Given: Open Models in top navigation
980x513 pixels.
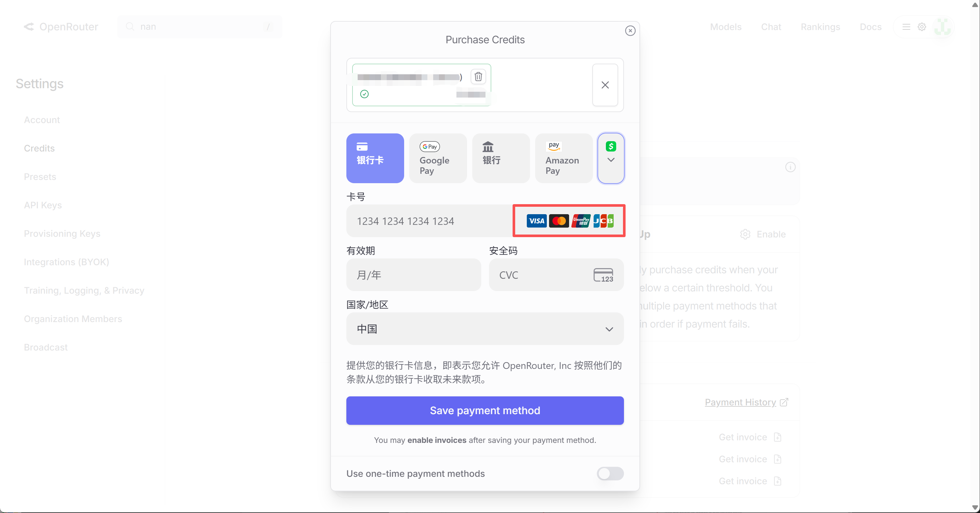Looking at the screenshot, I should coord(726,27).
